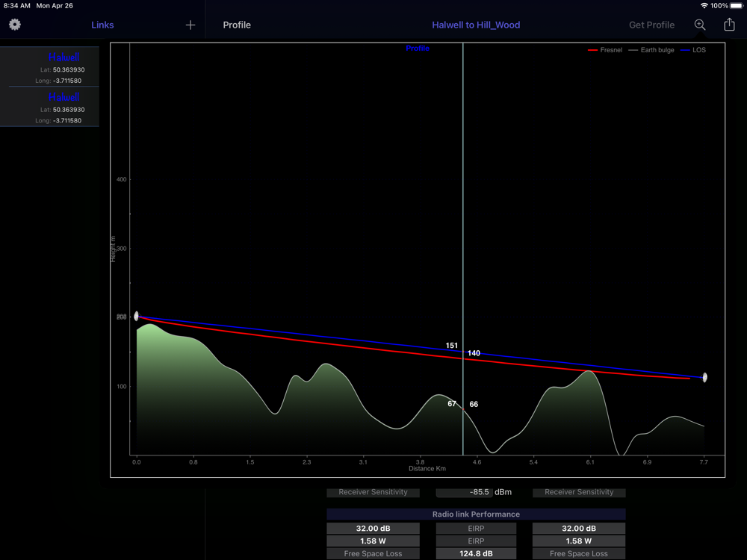
Task: Click second entry's longitude -3.711580
Action: tap(67, 120)
